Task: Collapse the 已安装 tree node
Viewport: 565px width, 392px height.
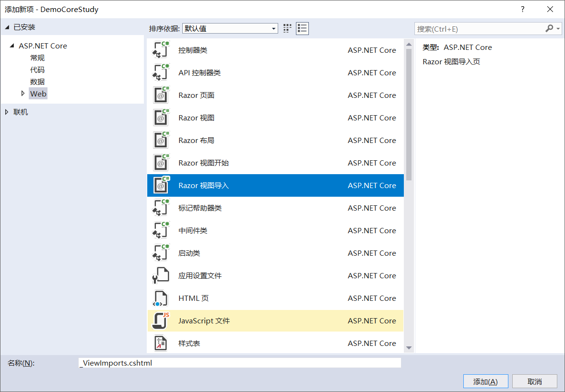Action: 7,27
